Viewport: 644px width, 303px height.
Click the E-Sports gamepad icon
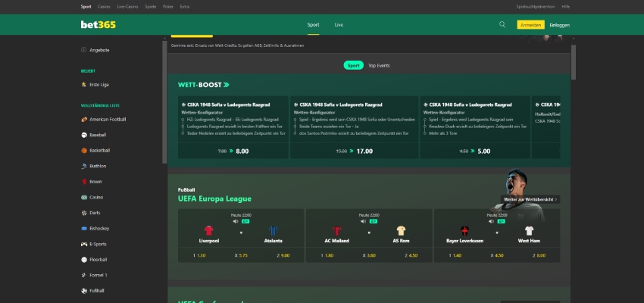[x=84, y=244]
